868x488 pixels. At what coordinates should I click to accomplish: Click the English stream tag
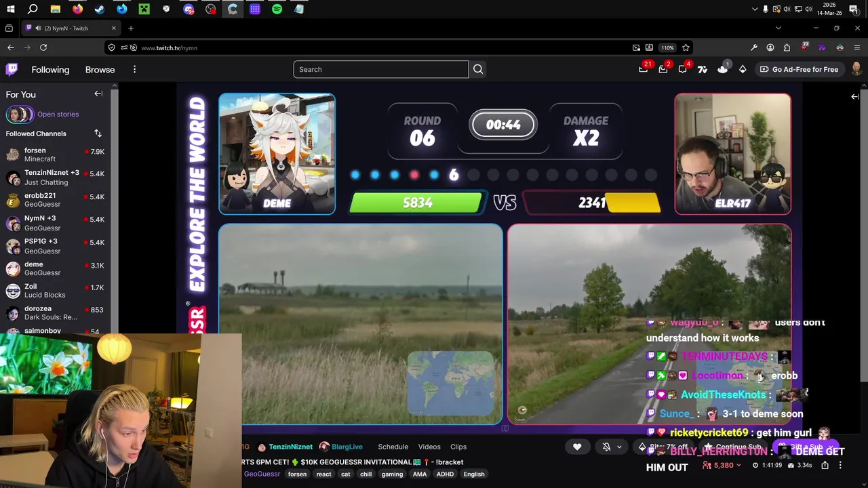pyautogui.click(x=474, y=474)
